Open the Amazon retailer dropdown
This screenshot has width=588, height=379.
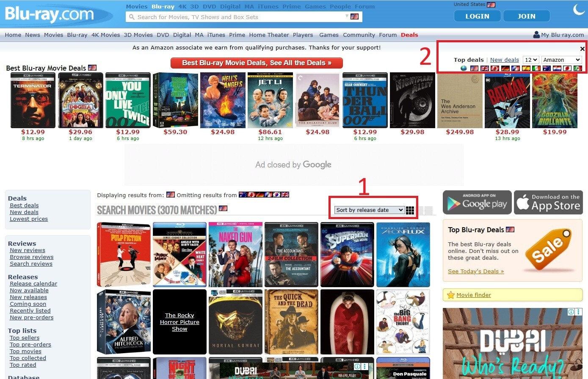pos(561,60)
